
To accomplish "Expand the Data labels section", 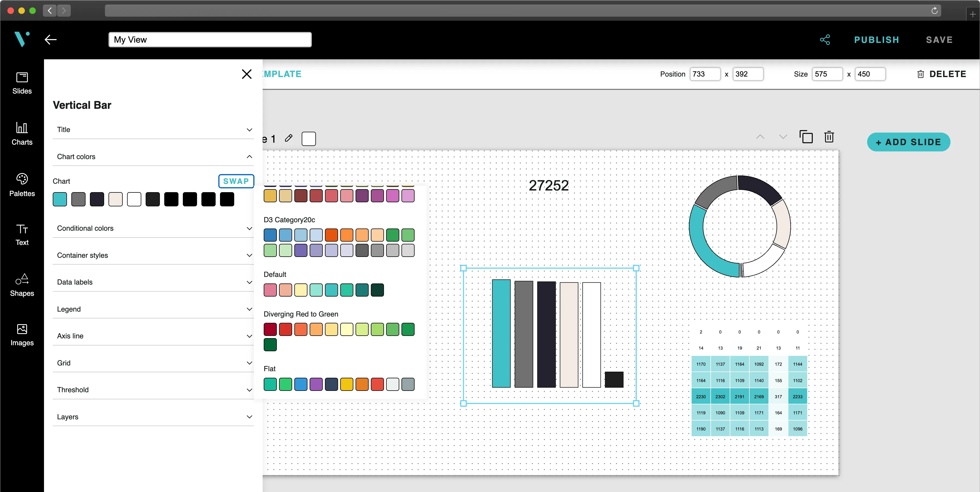I will (x=249, y=282).
